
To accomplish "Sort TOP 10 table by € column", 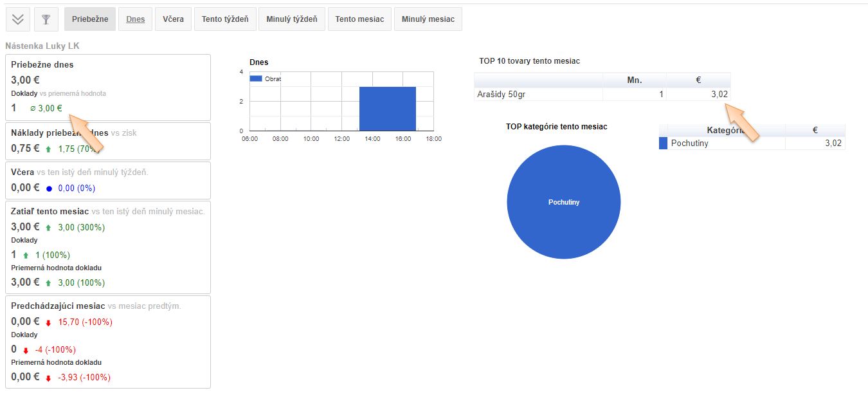I will click(x=698, y=80).
